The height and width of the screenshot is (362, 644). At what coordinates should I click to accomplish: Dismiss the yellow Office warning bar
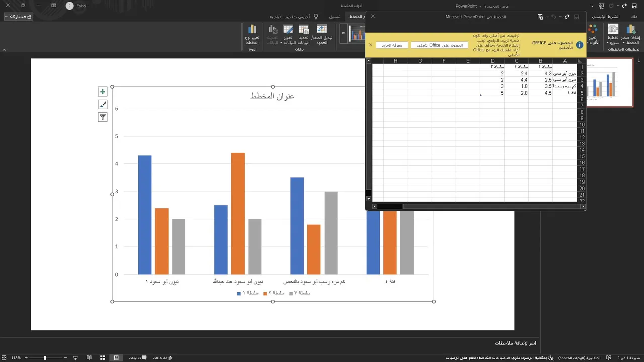point(371,45)
